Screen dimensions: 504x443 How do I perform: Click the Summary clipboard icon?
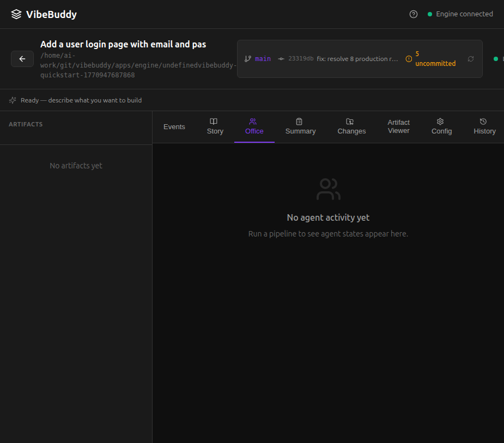(299, 121)
